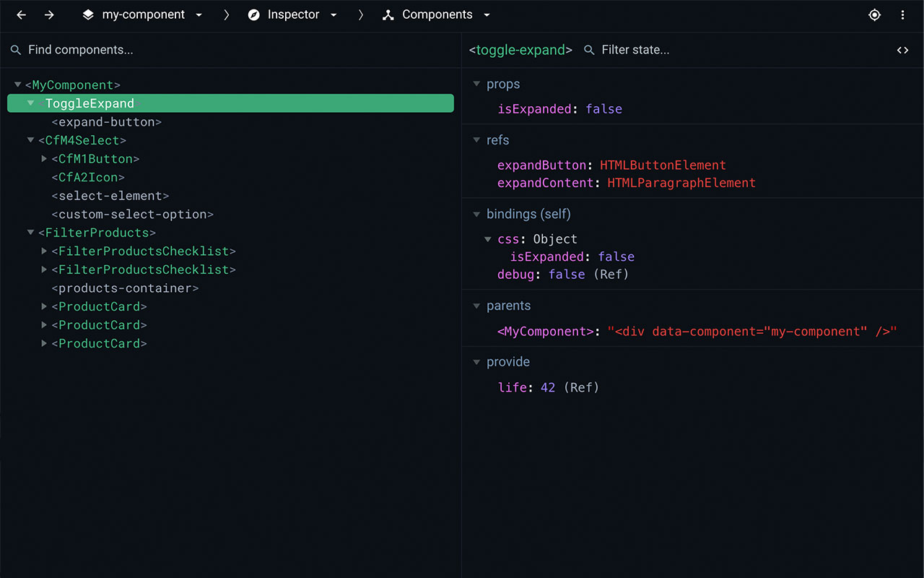Collapse the props section

point(476,84)
